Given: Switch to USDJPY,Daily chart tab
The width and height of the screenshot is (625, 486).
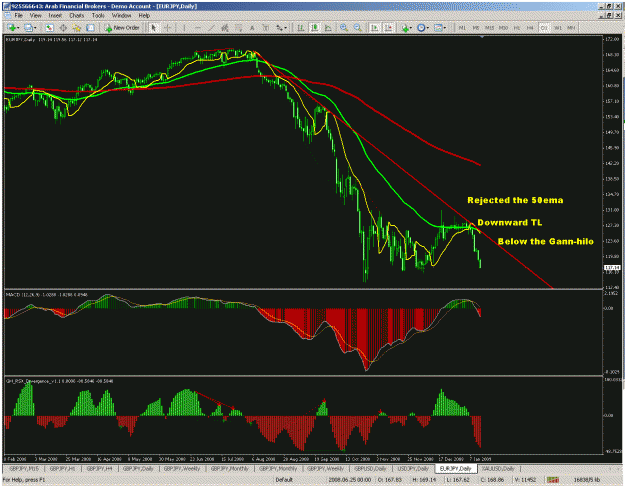Looking at the screenshot, I should pos(413,468).
